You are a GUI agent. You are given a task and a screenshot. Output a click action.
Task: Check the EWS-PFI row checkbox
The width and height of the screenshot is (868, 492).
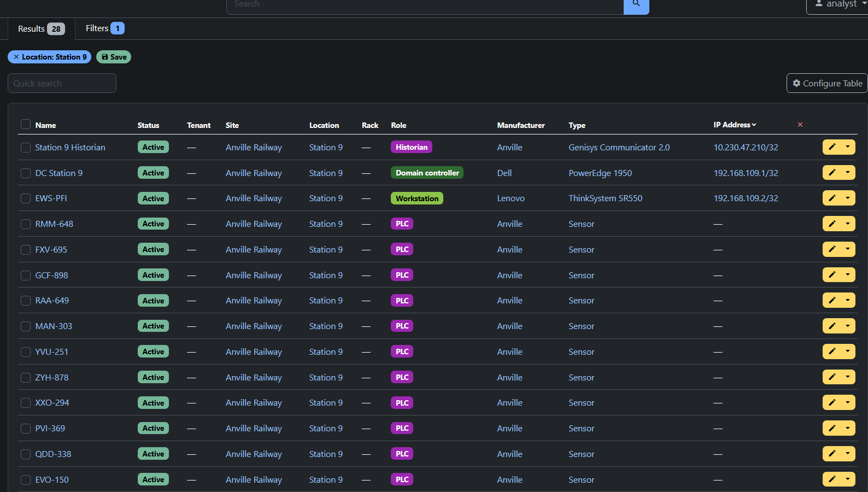coord(26,198)
